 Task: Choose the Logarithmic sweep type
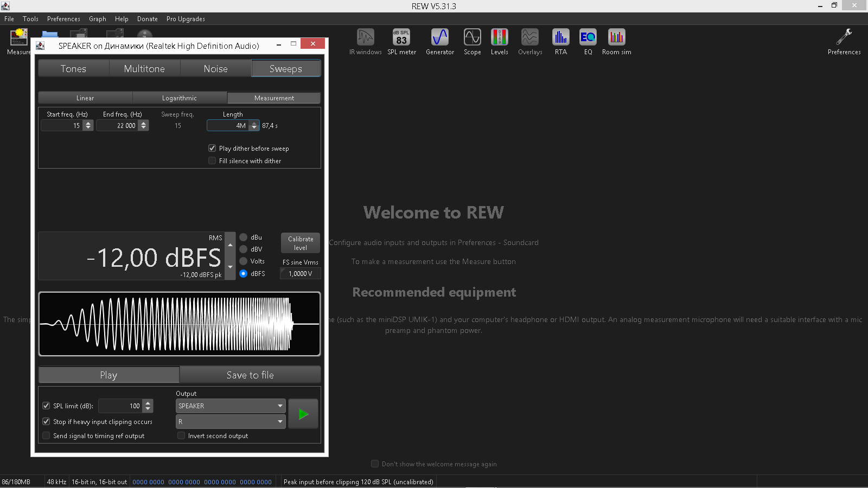180,98
